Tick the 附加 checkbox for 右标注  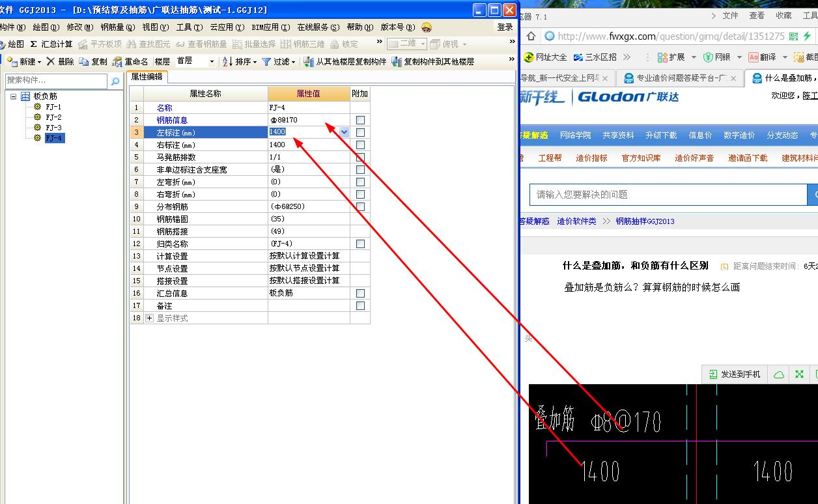coord(360,145)
